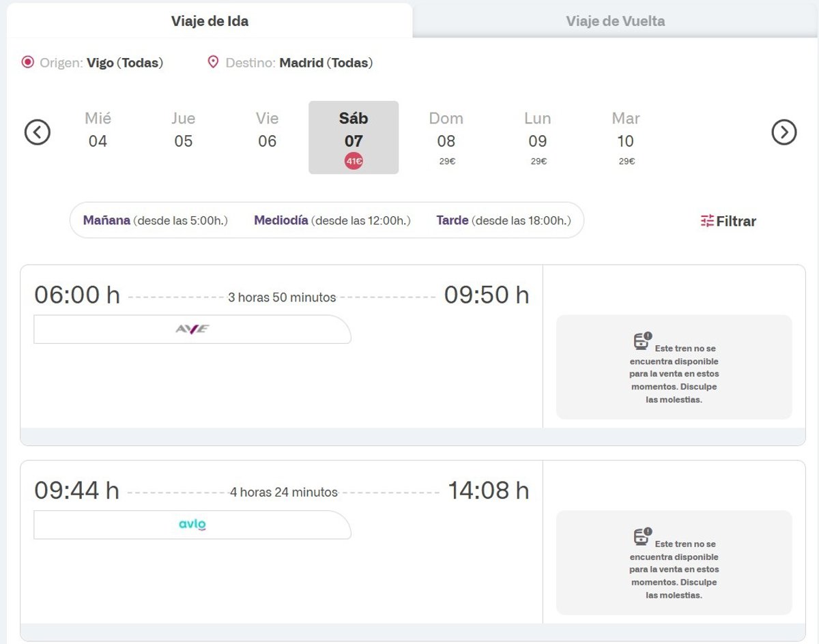Select the Viaje de Ida tab
The height and width of the screenshot is (644, 819).
[x=210, y=20]
